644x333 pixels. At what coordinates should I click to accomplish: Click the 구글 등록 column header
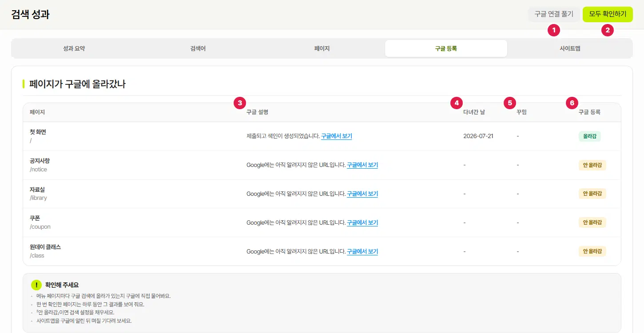tap(589, 112)
